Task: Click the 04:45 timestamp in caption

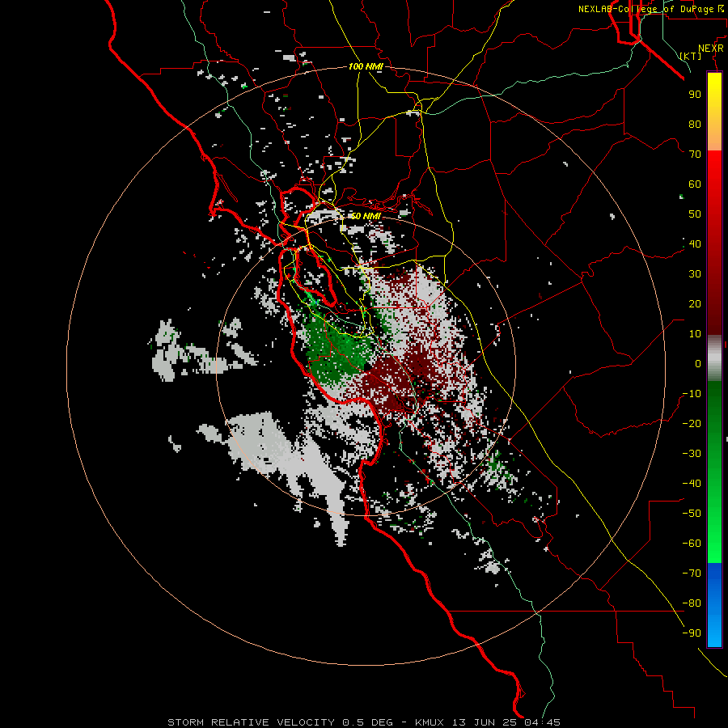Action: (542, 722)
